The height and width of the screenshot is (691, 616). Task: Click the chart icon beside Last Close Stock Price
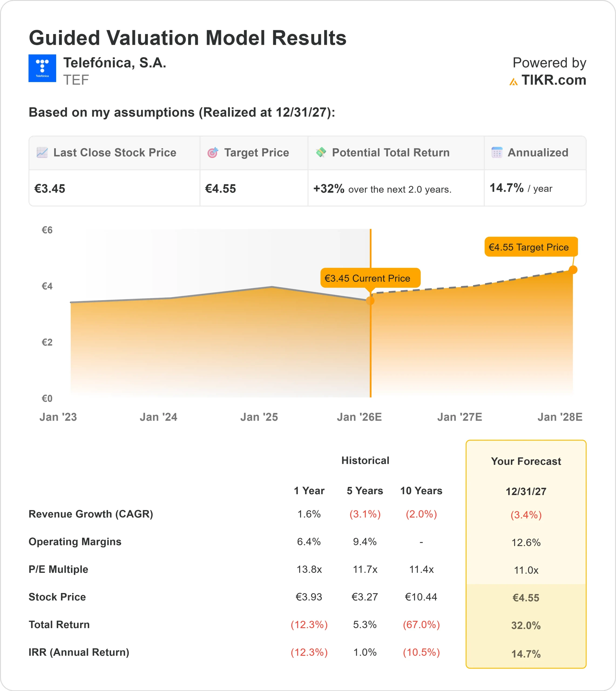(42, 153)
